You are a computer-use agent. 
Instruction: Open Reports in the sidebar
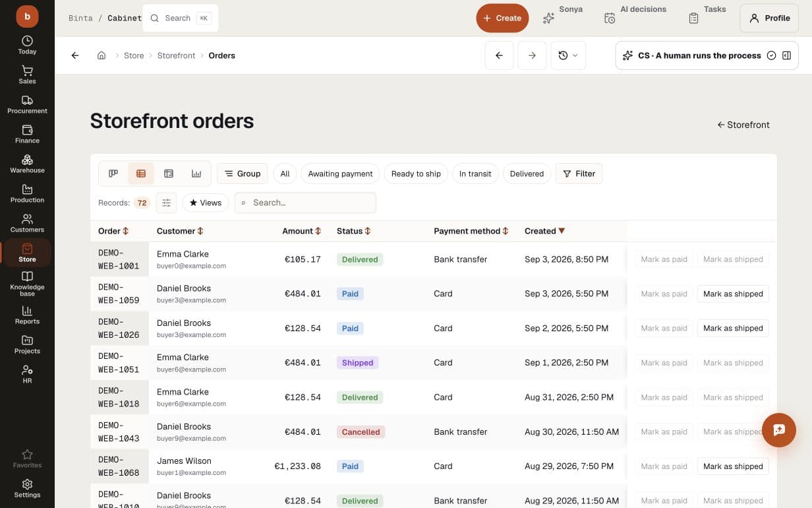27,315
